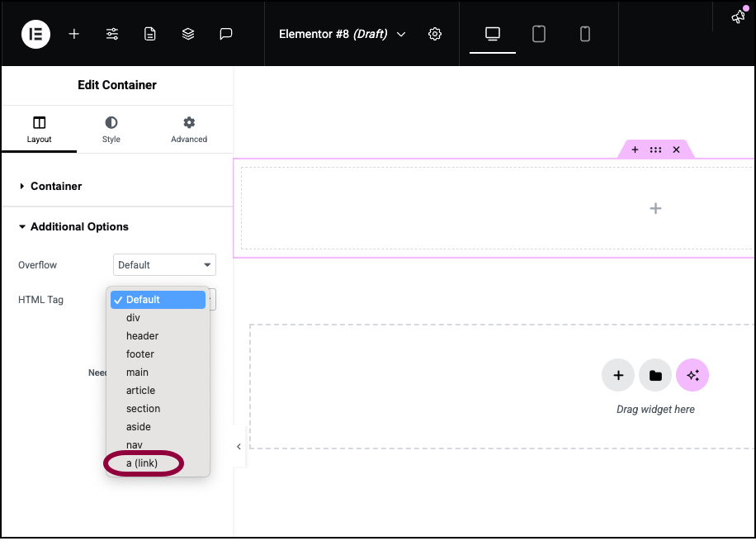This screenshot has width=756, height=541.
Task: Click the Elementor logo button
Action: coord(35,34)
